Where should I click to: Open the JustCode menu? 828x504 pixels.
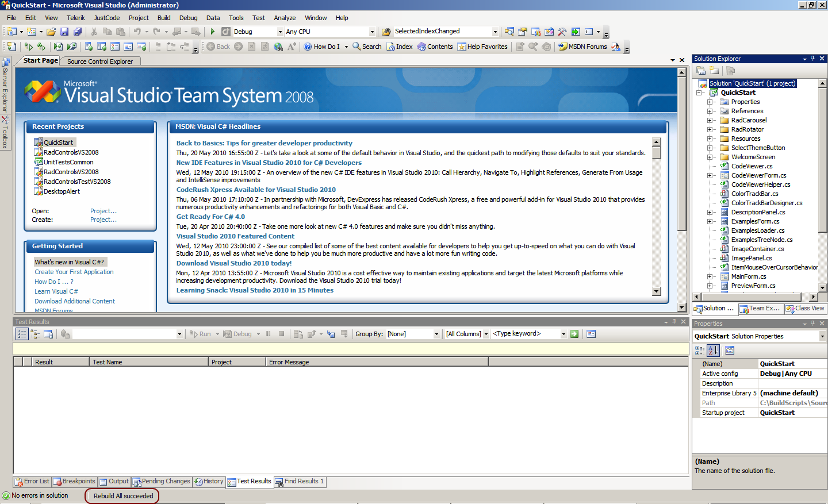click(x=107, y=18)
